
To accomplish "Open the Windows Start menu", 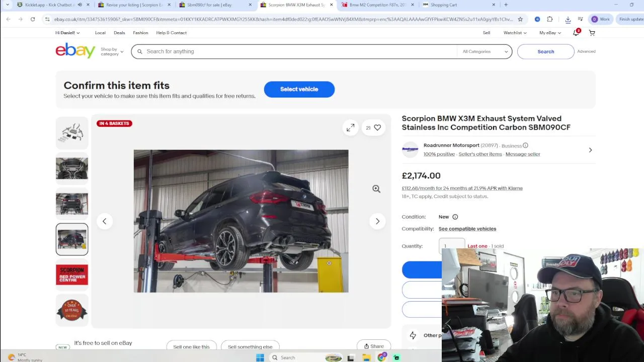I will tap(260, 357).
